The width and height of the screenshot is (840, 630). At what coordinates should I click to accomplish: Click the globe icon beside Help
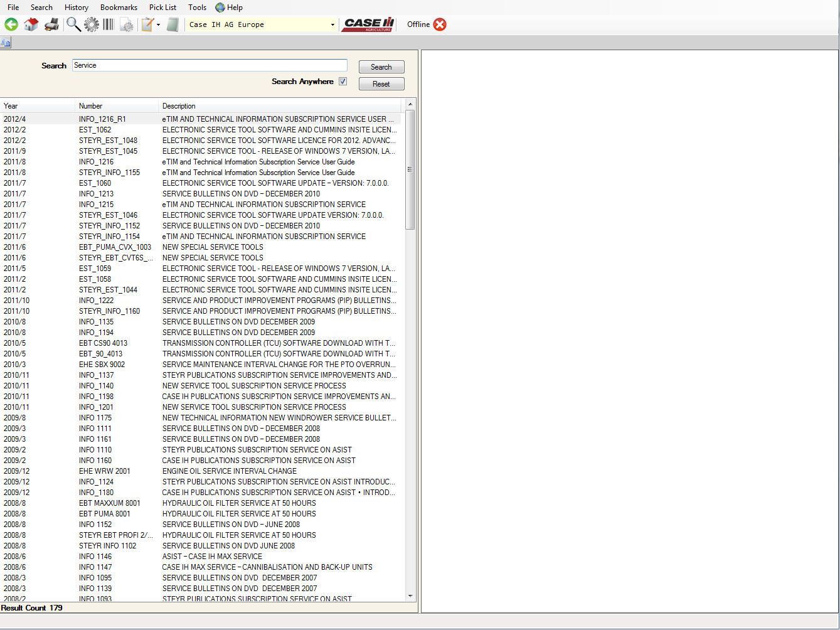(220, 8)
